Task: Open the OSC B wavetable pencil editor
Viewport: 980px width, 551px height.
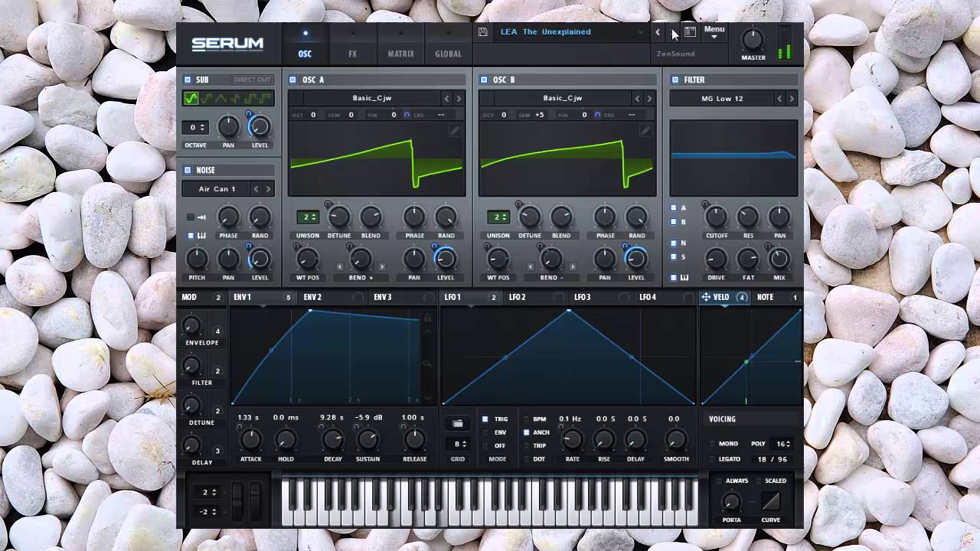Action: click(x=645, y=131)
